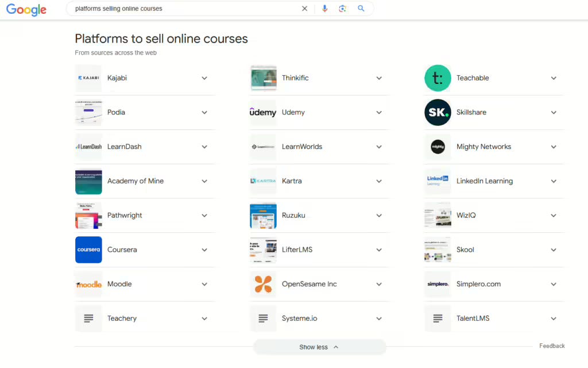Click the orange OpenSesame logo icon

click(263, 284)
